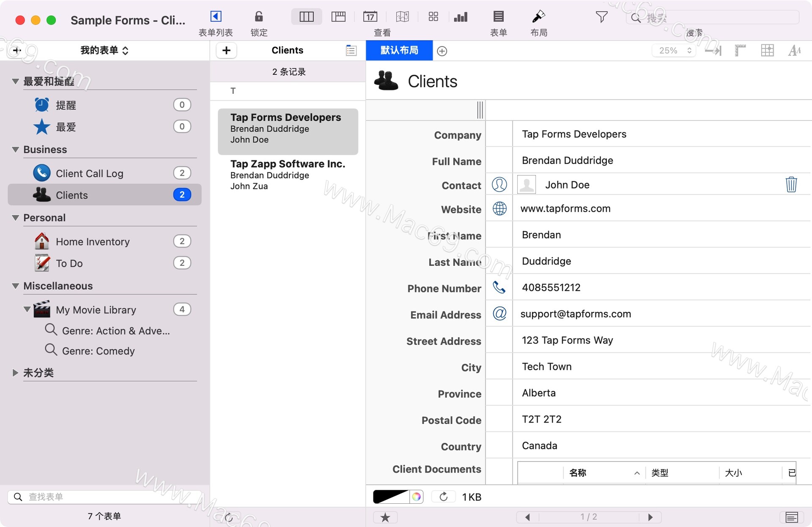Click the globe icon beside www.tapforms.com
This screenshot has height=527, width=812.
click(499, 208)
